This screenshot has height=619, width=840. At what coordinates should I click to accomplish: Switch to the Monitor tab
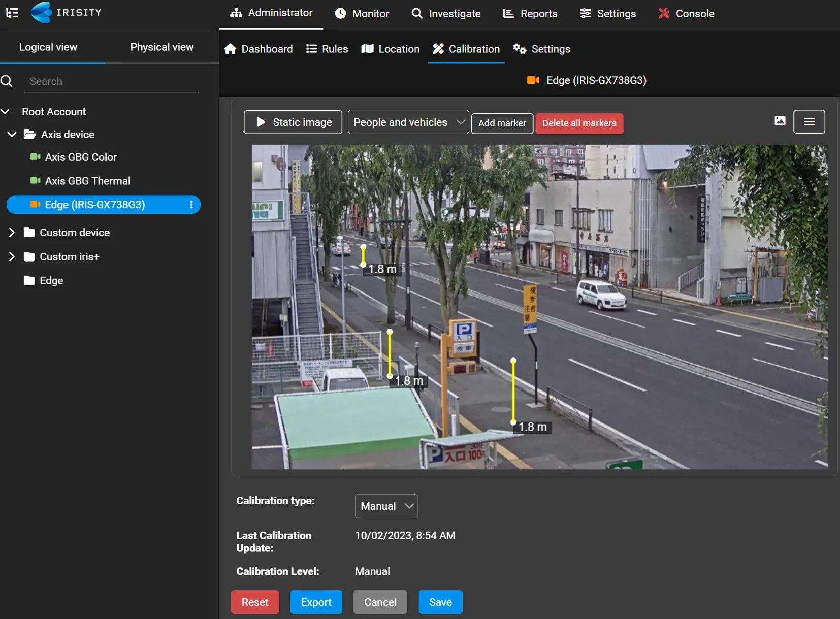362,14
